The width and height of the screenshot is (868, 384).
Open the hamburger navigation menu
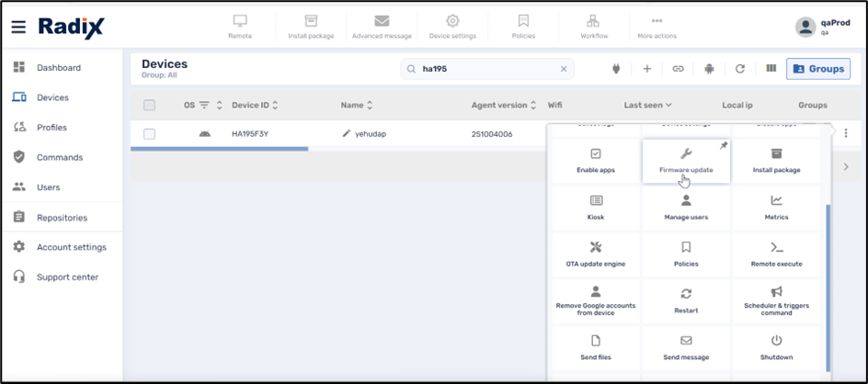(18, 27)
